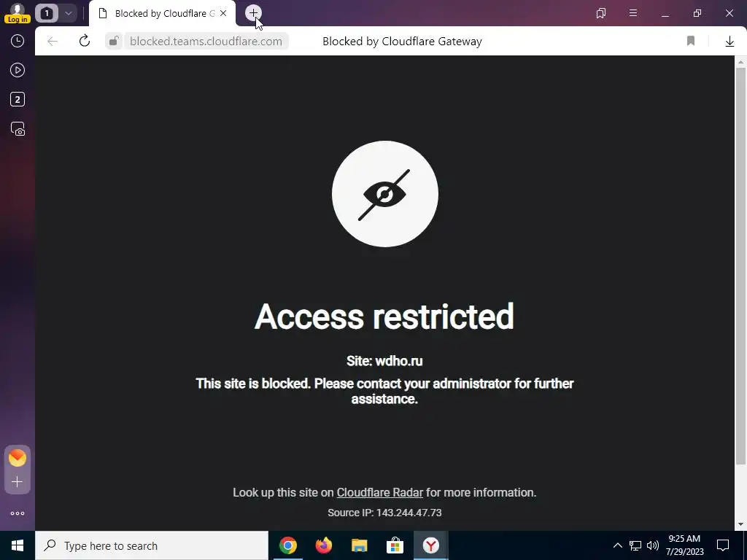
Task: Open a new tab with plus button
Action: click(253, 13)
